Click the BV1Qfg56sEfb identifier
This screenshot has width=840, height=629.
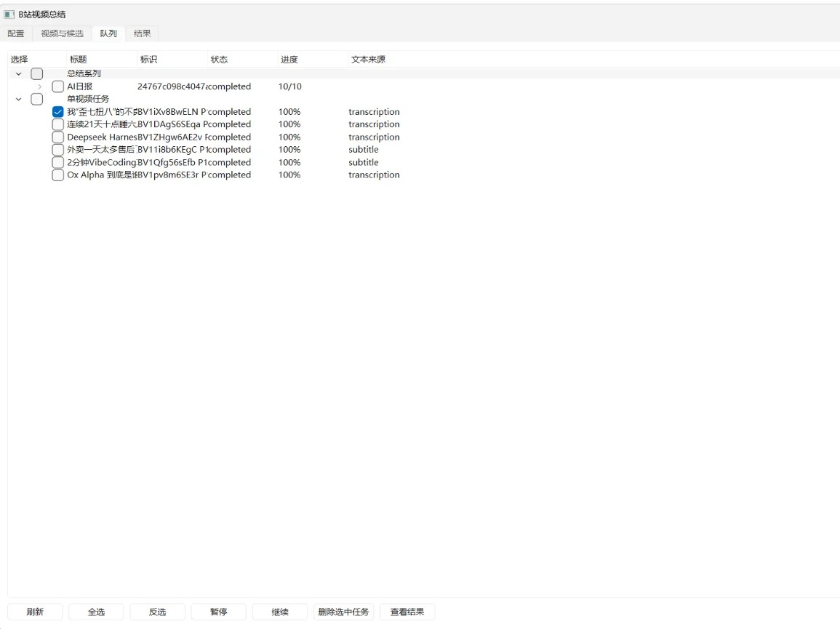(x=172, y=162)
